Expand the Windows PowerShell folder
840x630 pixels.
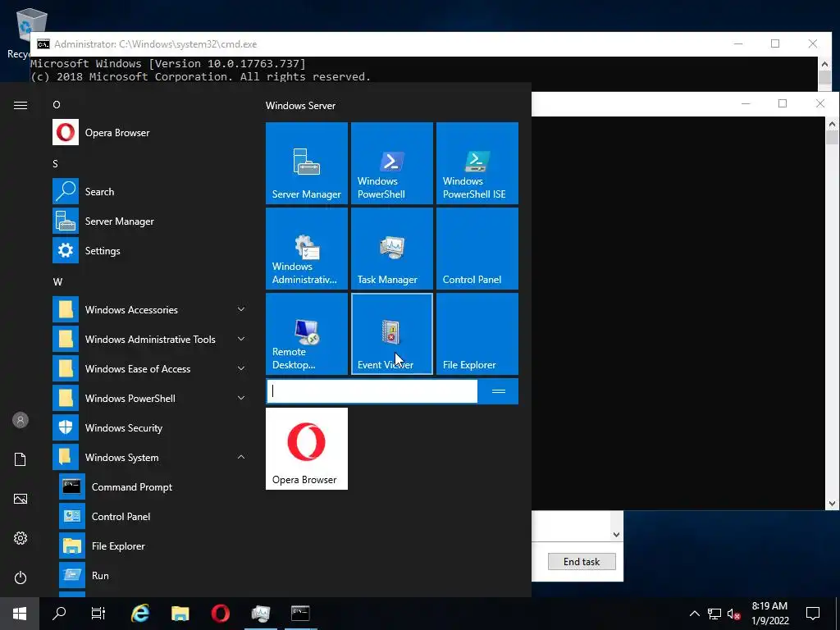tap(150, 398)
